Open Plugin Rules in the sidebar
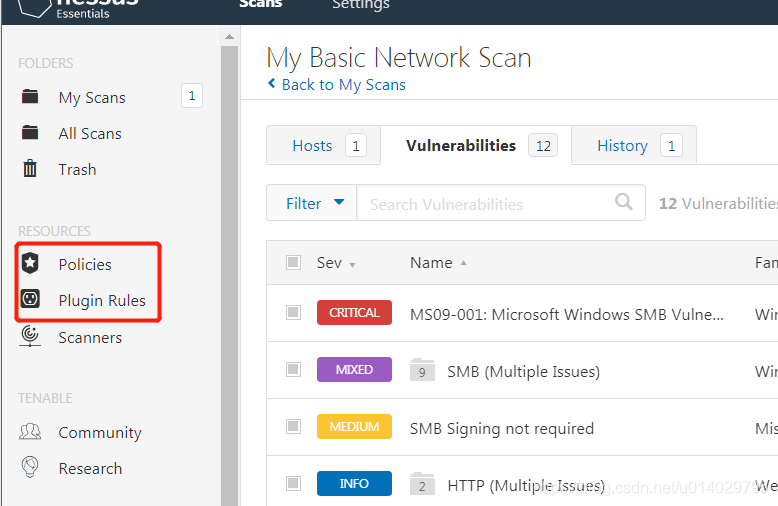This screenshot has height=506, width=778. pos(102,300)
